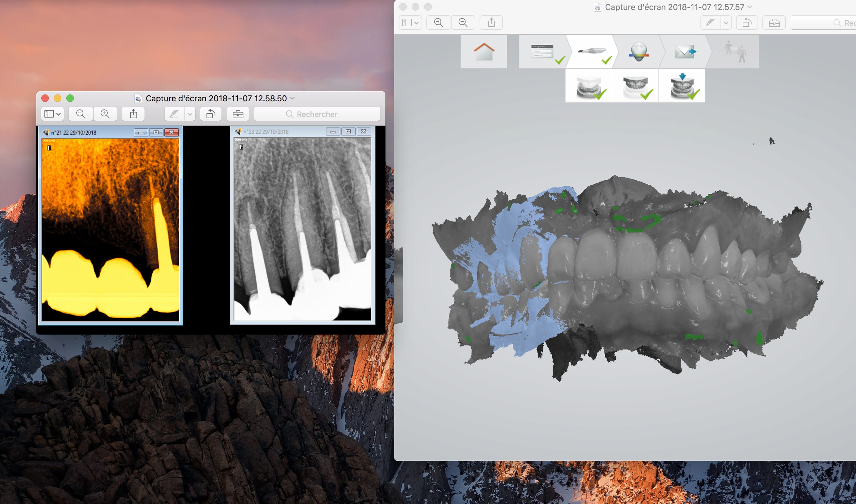Click the n°21 22 29/10/2018 title text
The height and width of the screenshot is (504, 856).
click(x=74, y=133)
